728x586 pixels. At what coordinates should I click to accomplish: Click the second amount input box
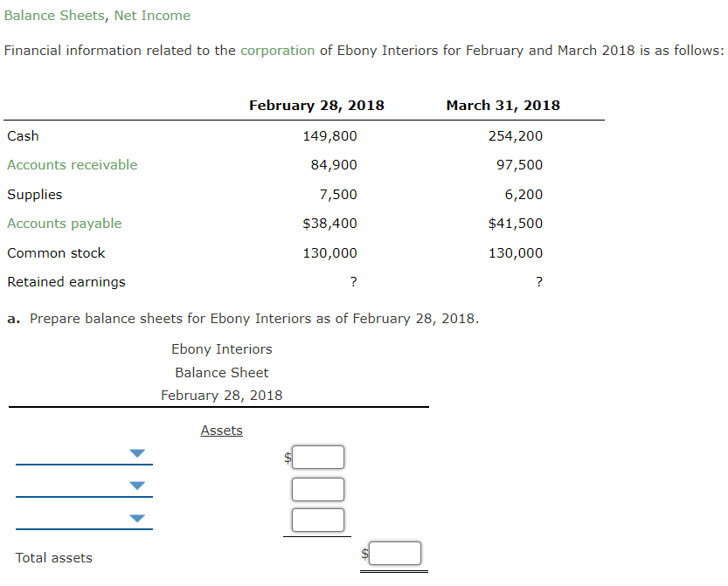318,488
